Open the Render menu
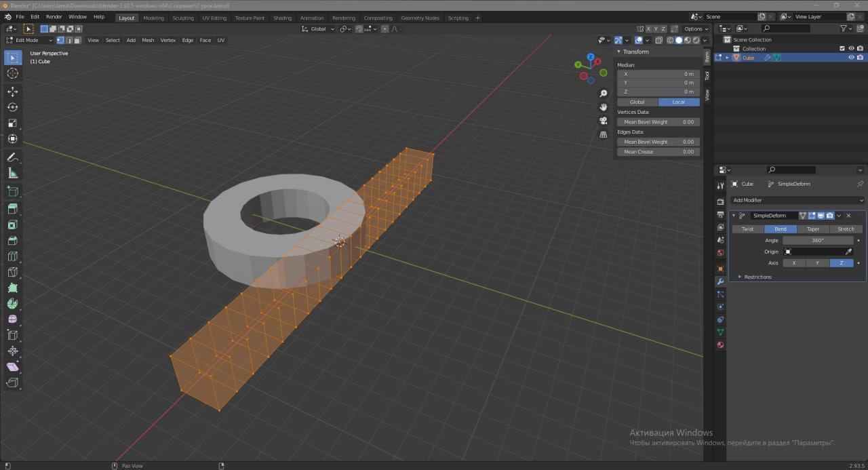Image resolution: width=868 pixels, height=470 pixels. pyautogui.click(x=54, y=16)
